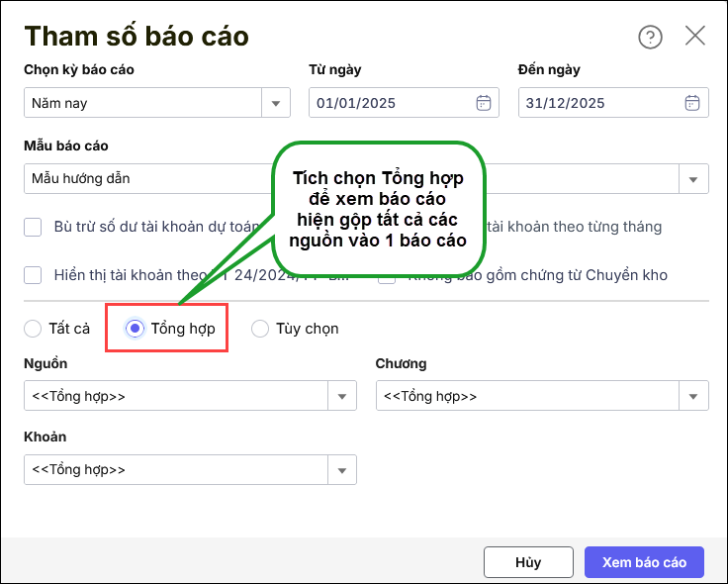Open the Đến ngày calendar picker icon
This screenshot has width=728, height=584.
click(x=692, y=103)
